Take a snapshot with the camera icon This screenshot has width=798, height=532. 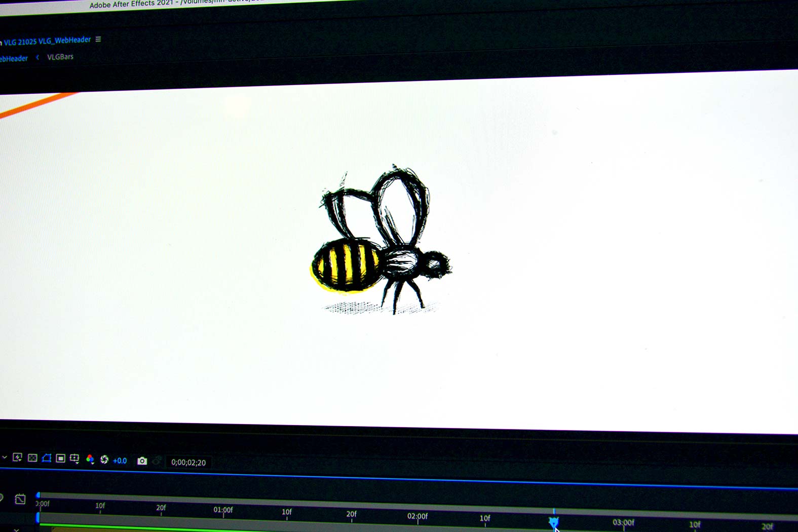[x=142, y=461]
